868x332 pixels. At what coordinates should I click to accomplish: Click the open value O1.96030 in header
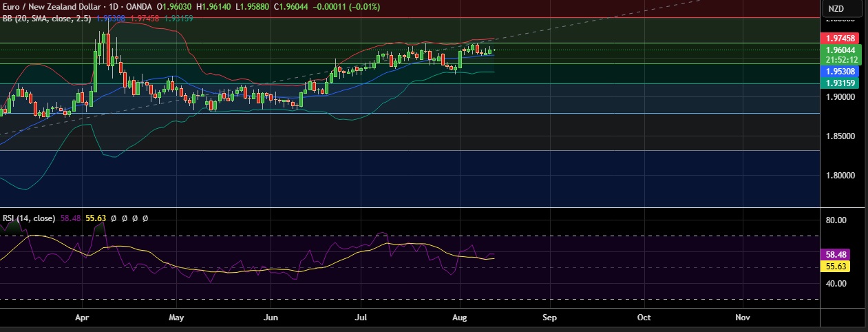[x=175, y=7]
